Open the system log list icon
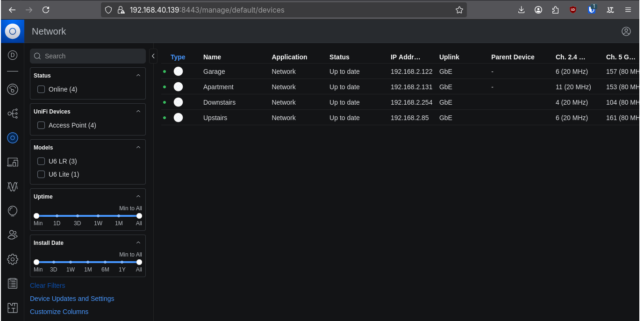Image resolution: width=644 pixels, height=321 pixels. pyautogui.click(x=13, y=283)
